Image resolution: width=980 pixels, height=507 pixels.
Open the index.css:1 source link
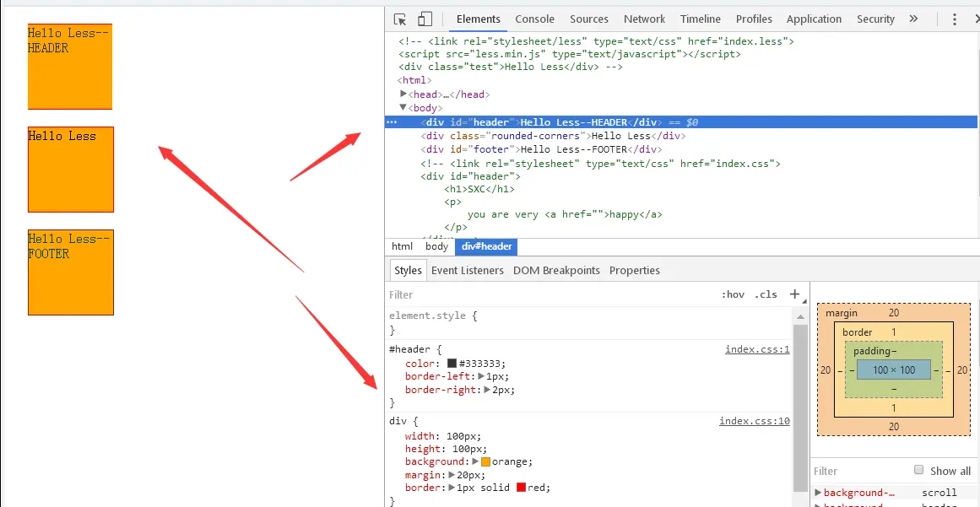pyautogui.click(x=757, y=349)
